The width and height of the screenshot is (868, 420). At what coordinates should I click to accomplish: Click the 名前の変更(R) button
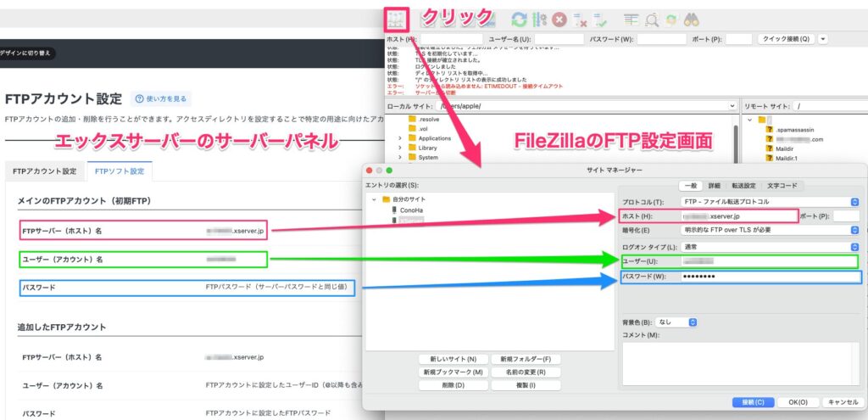point(526,372)
